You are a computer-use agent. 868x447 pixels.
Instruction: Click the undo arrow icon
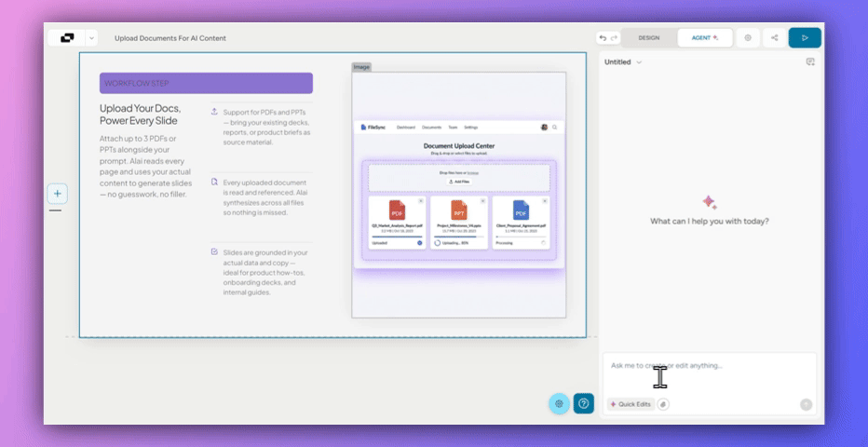pyautogui.click(x=603, y=38)
